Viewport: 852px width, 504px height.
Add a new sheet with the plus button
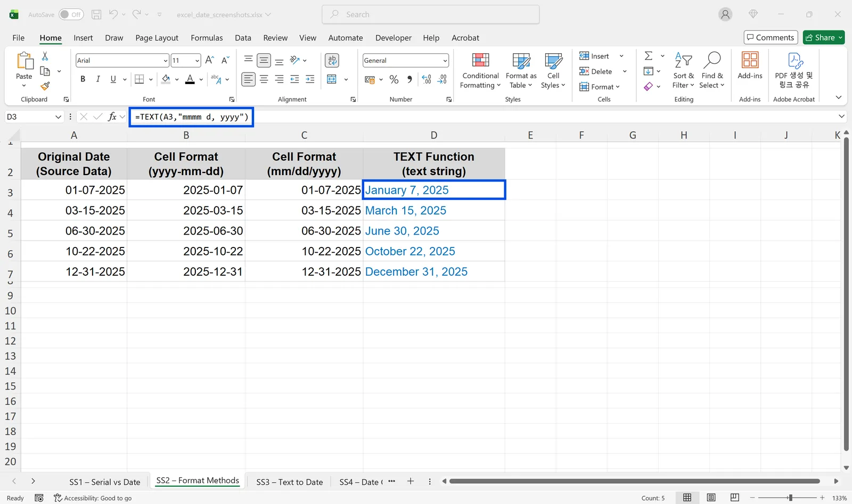(x=411, y=481)
